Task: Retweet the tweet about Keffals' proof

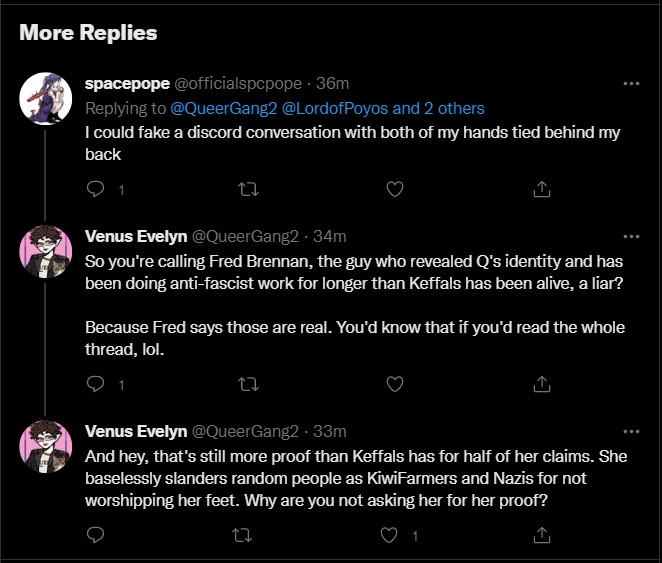Action: pos(243,535)
